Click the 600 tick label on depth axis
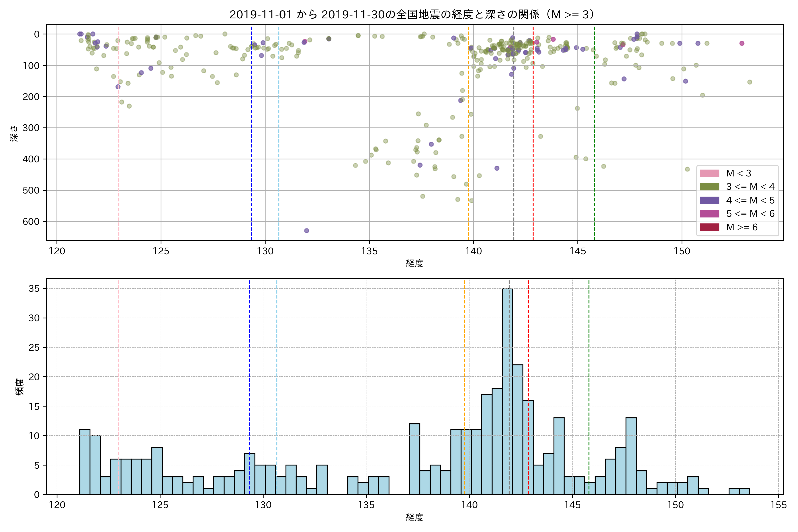The height and width of the screenshot is (532, 798). [x=31, y=221]
